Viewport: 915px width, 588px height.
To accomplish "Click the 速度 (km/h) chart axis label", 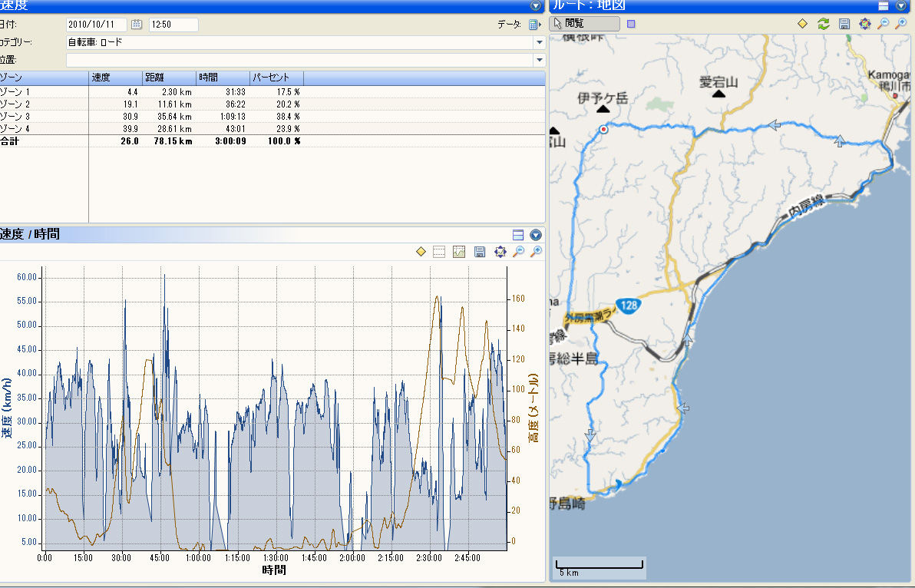I will pyautogui.click(x=6, y=408).
